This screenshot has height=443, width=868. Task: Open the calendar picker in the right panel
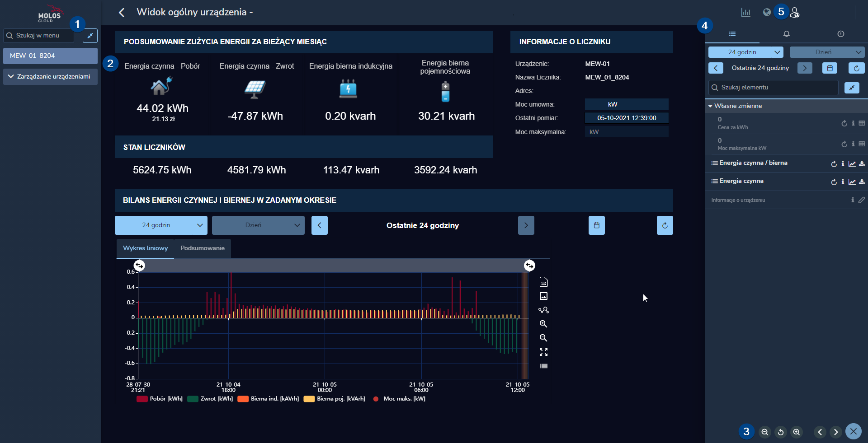pos(830,68)
